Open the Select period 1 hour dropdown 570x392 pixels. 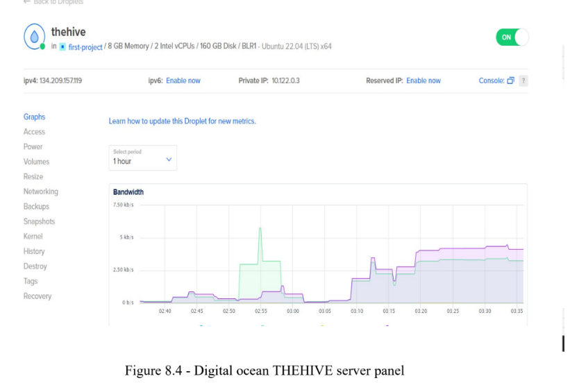click(143, 157)
